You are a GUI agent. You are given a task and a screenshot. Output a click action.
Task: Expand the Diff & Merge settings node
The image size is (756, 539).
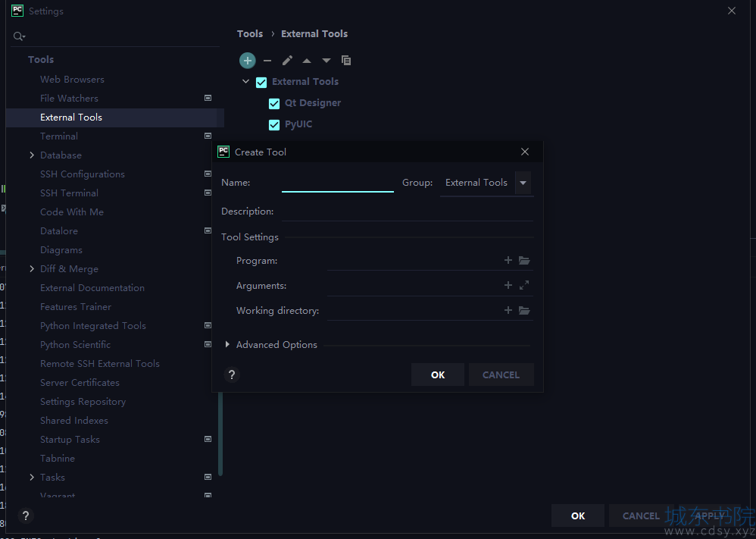(x=32, y=269)
